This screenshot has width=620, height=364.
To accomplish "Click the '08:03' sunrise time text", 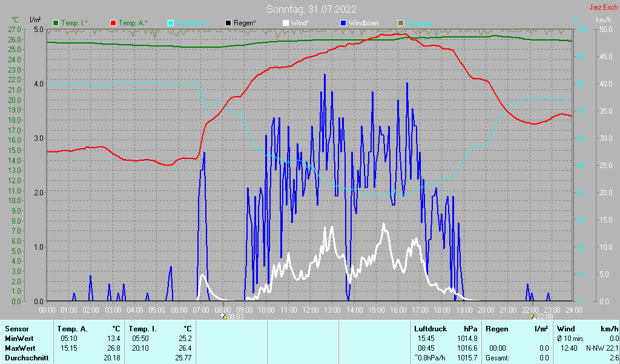I will pyautogui.click(x=236, y=317).
